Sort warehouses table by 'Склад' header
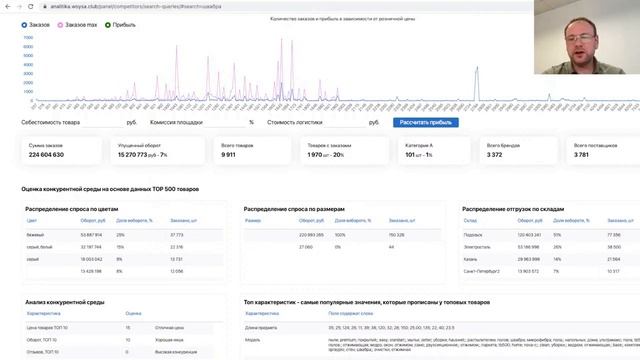Viewport: 640px width, 360px height. point(470,221)
